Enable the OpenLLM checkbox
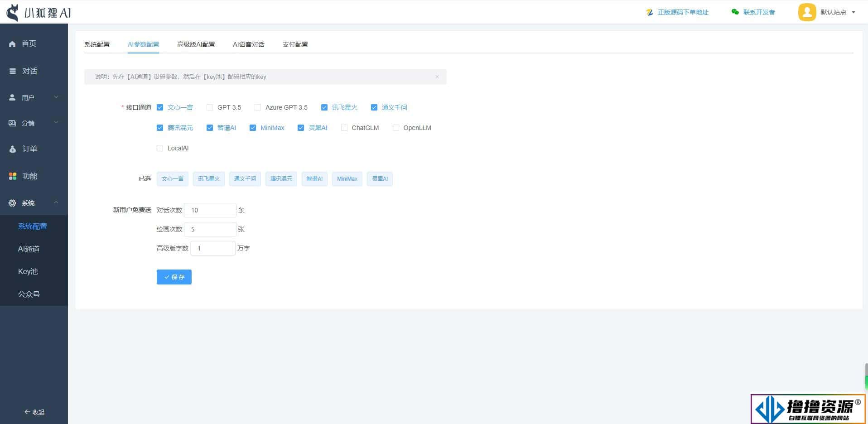Viewport: 868px width, 424px height. (x=396, y=128)
